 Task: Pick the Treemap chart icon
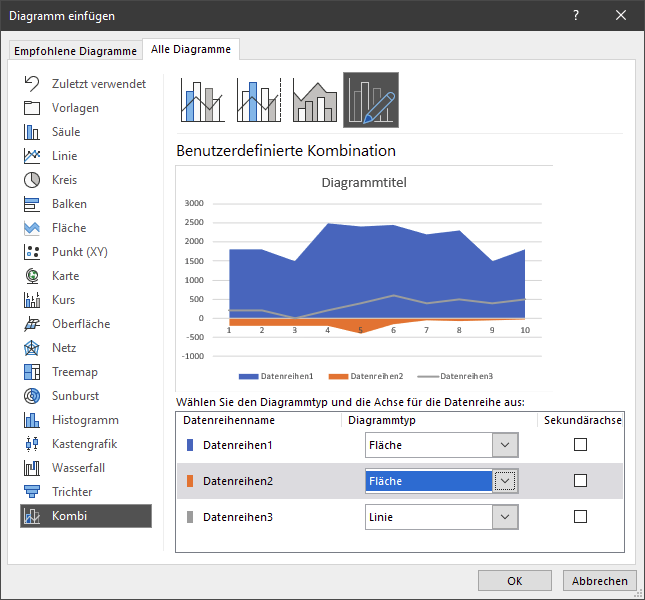click(x=32, y=372)
